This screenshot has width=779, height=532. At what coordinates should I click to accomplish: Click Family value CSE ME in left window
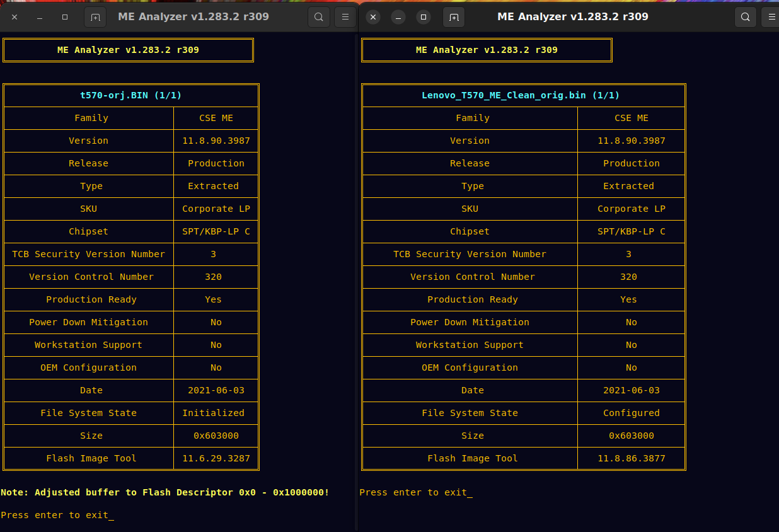point(216,118)
